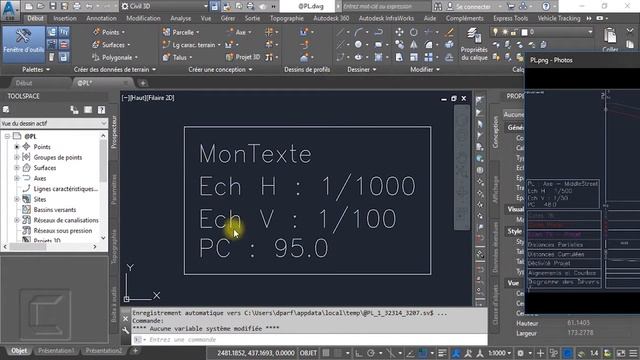Screen dimensions: 640x360
Task: Toggle the grid display in status bar
Action: click(326, 353)
